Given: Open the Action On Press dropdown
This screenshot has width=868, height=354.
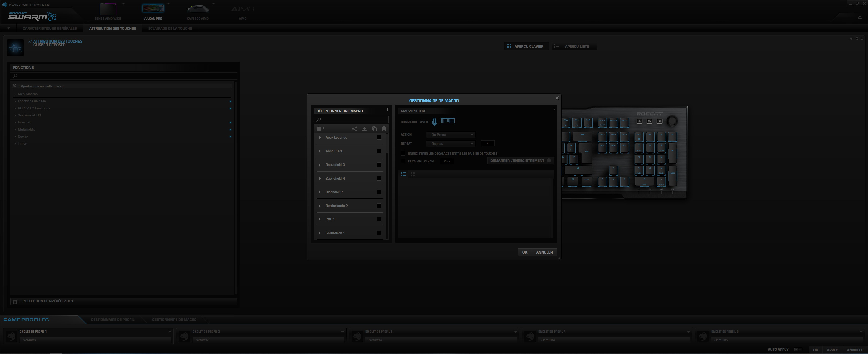Looking at the screenshot, I should pos(451,134).
